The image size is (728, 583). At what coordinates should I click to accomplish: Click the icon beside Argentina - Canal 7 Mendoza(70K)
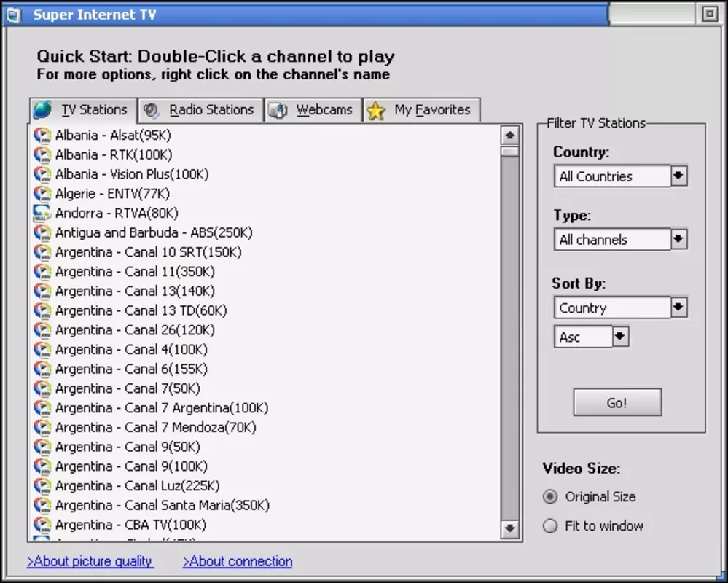(42, 428)
